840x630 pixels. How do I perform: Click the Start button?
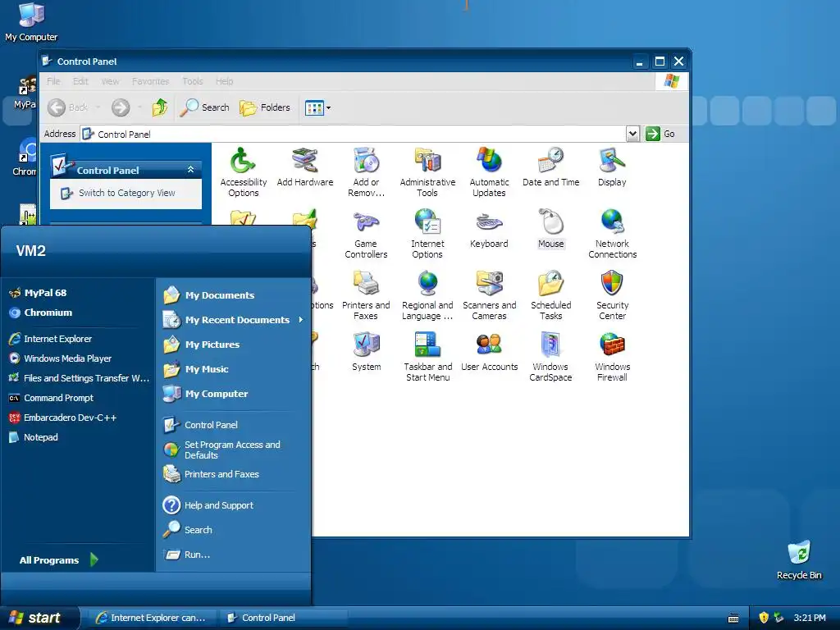[39, 618]
